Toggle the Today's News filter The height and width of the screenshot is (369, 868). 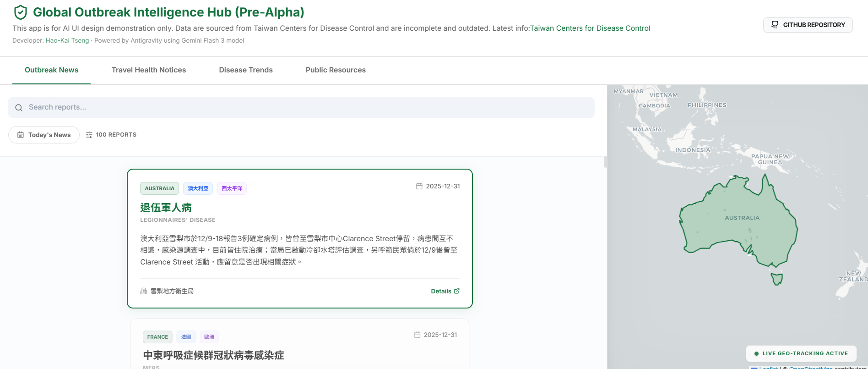click(44, 135)
